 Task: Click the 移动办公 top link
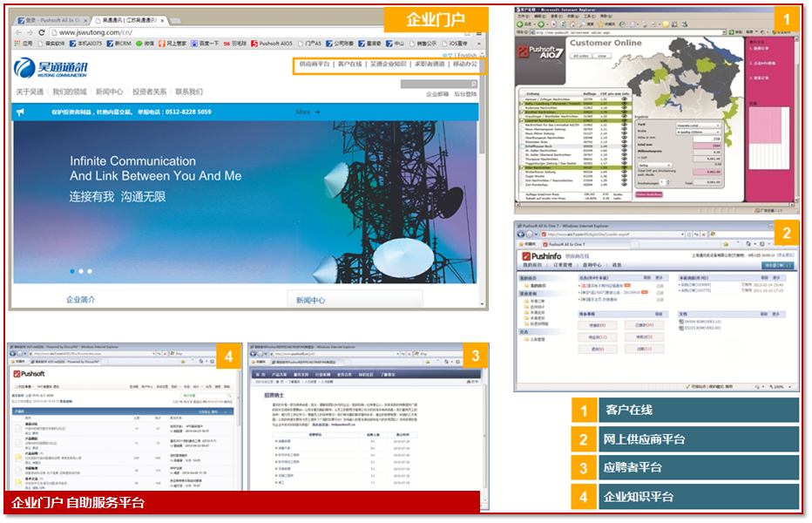465,64
